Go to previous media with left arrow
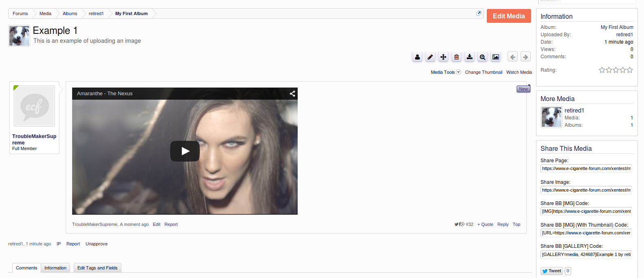The height and width of the screenshot is (278, 644). (x=513, y=57)
